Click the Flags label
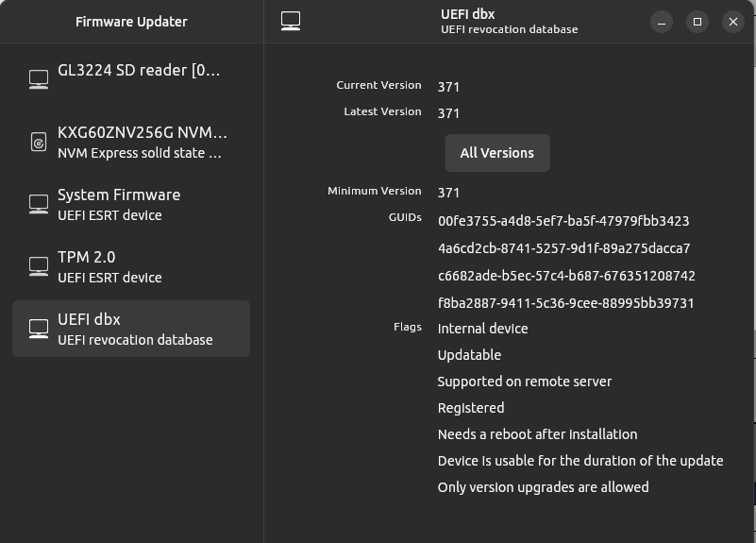 pyautogui.click(x=408, y=327)
